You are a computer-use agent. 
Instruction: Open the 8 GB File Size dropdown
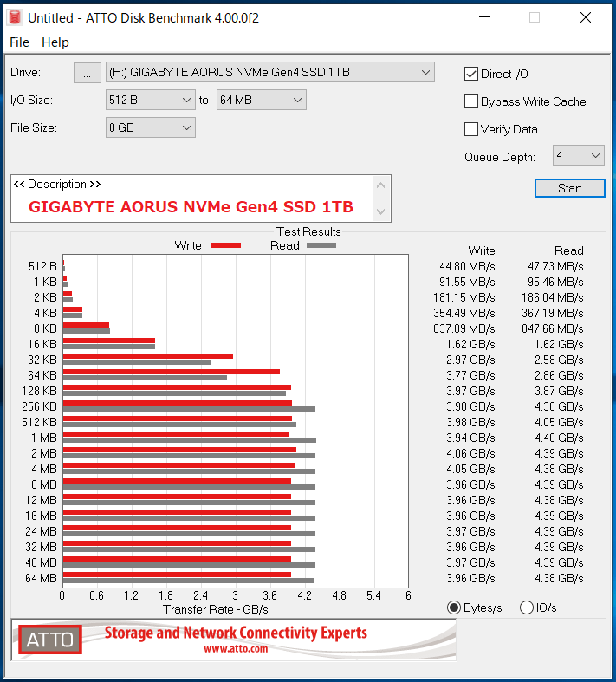click(x=151, y=128)
